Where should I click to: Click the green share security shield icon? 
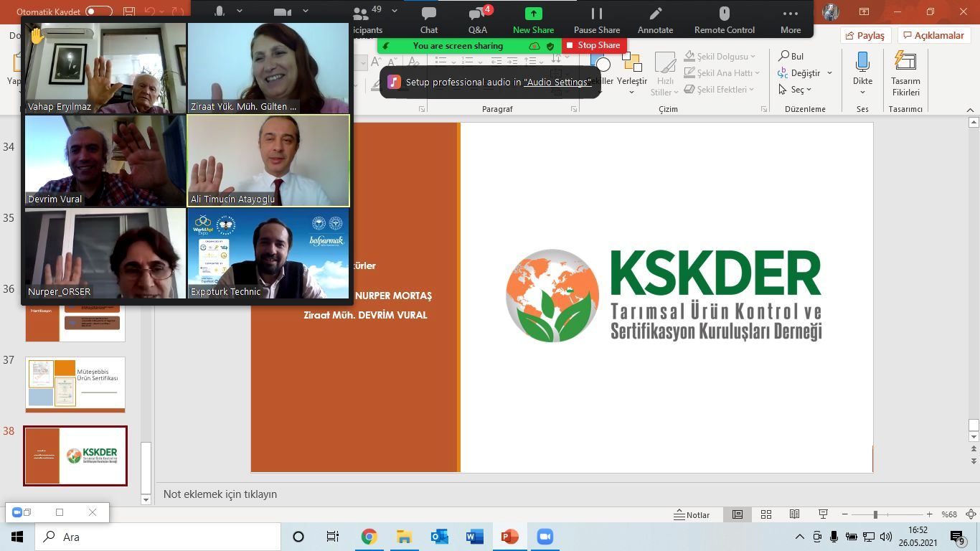pyautogui.click(x=550, y=46)
